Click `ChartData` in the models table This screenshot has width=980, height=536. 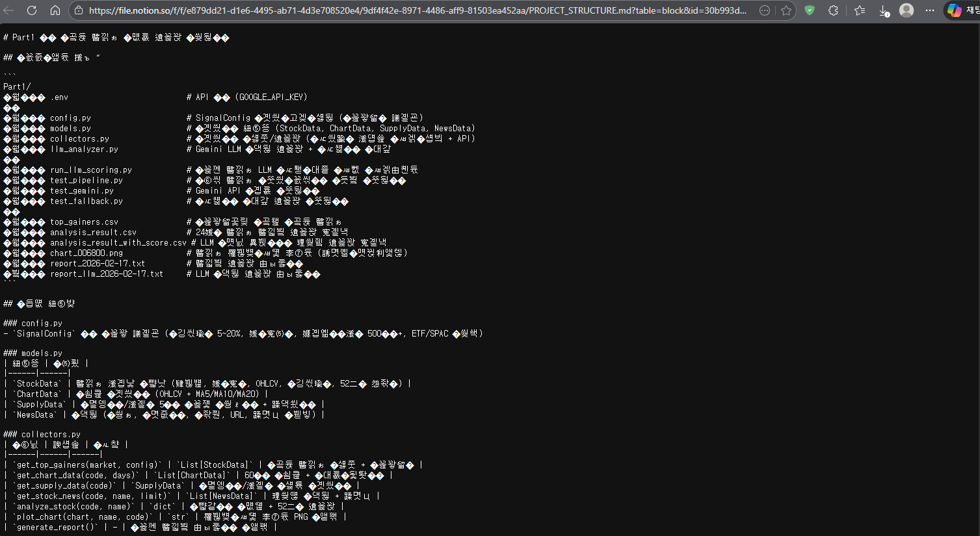pos(37,394)
